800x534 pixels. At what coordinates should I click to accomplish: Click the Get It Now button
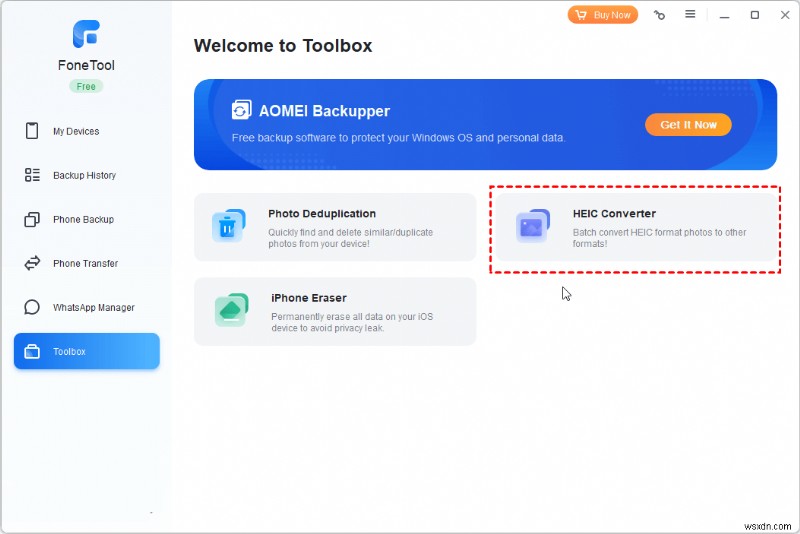coord(688,124)
